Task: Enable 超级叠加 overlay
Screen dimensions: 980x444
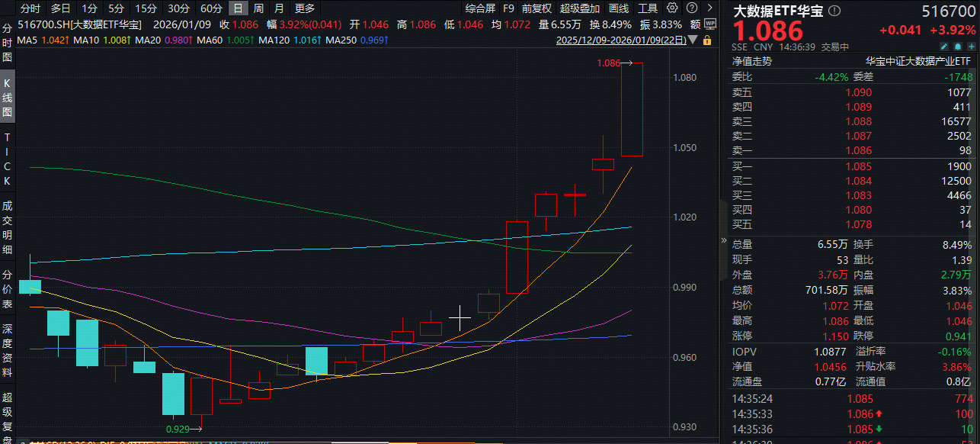Action: point(579,8)
